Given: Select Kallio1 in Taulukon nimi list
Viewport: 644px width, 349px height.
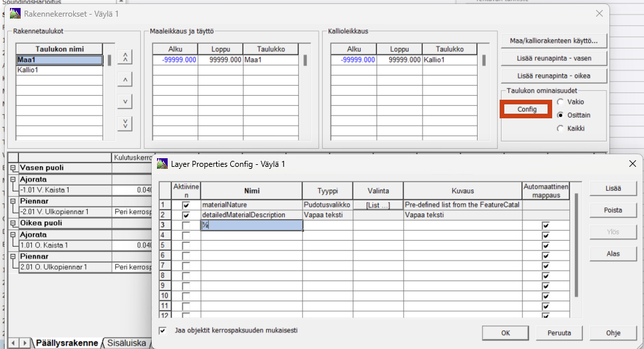Looking at the screenshot, I should pos(59,70).
